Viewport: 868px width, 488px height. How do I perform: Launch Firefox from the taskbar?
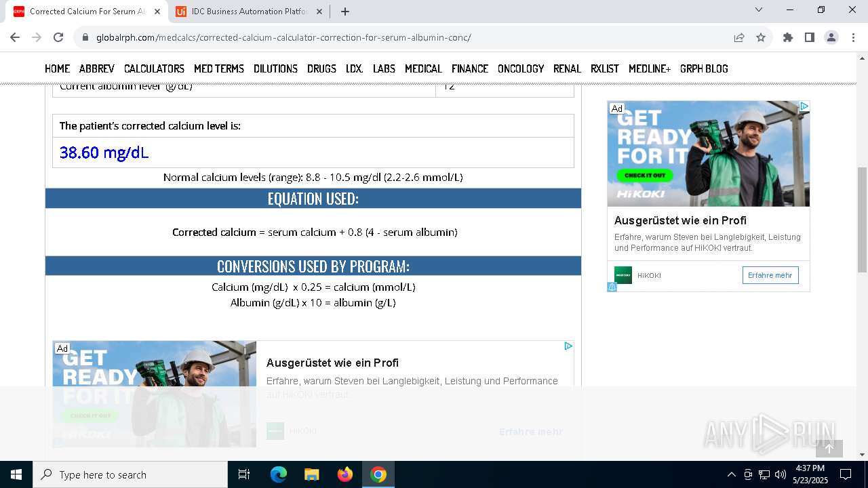[344, 474]
